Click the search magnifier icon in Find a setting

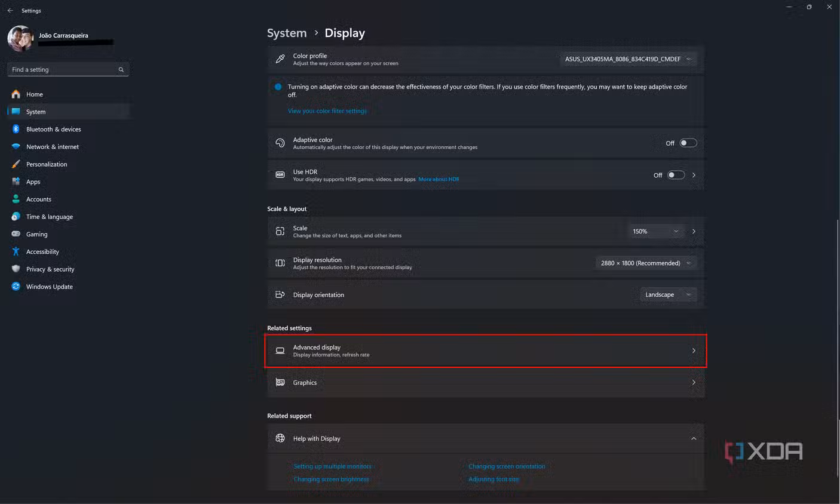[121, 70]
